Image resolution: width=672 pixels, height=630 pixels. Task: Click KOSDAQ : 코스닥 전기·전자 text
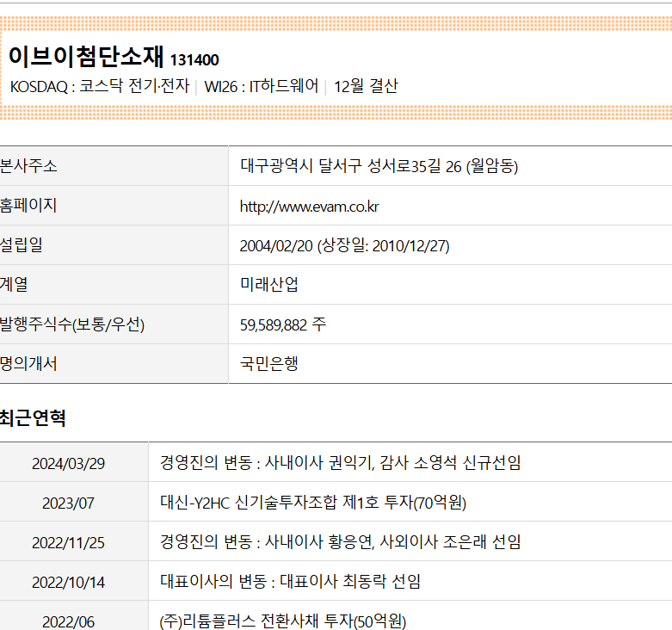pyautogui.click(x=100, y=86)
